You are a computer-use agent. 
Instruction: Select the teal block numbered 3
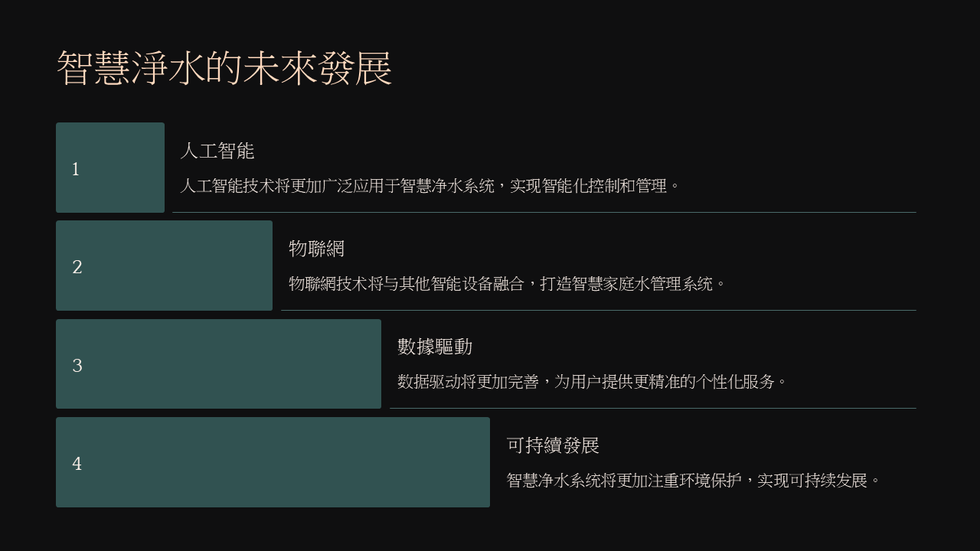pos(218,364)
